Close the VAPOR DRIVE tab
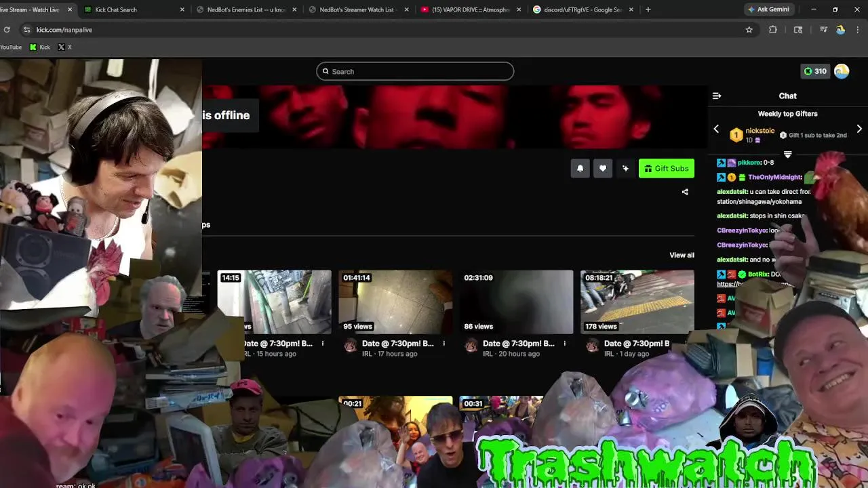Image resolution: width=868 pixels, height=488 pixels. pyautogui.click(x=519, y=9)
